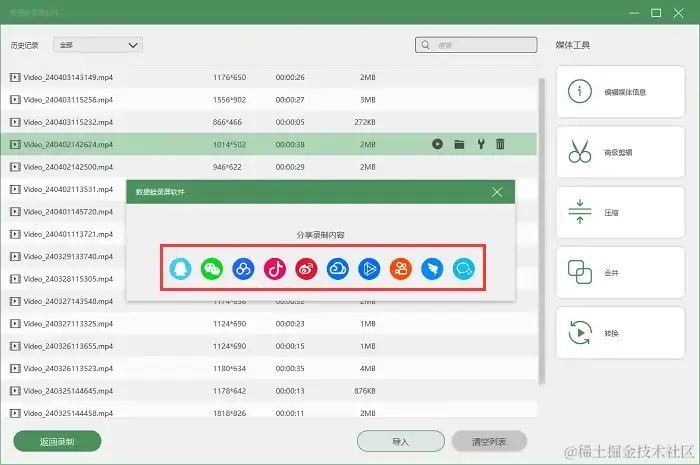Open the advanced trim tool card
The width and height of the screenshot is (700, 465).
click(x=620, y=152)
